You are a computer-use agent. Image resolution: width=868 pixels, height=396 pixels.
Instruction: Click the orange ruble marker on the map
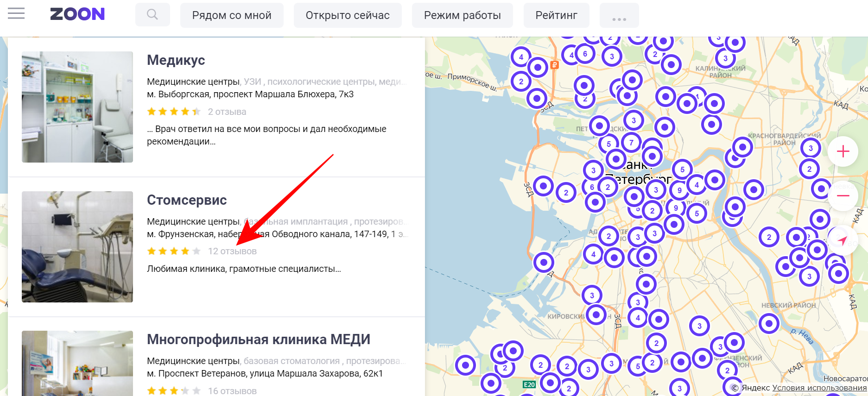(554, 65)
